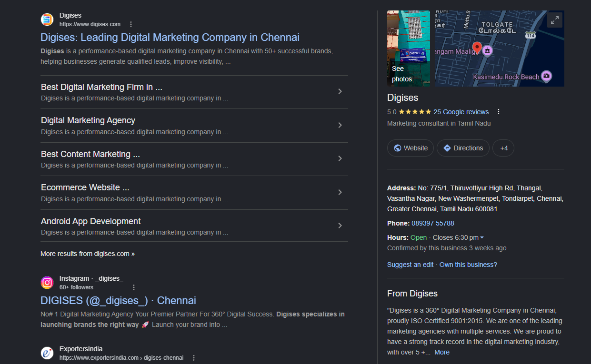
Task: Expand Digital Marketing Agency sitelink chevron
Action: pos(340,125)
